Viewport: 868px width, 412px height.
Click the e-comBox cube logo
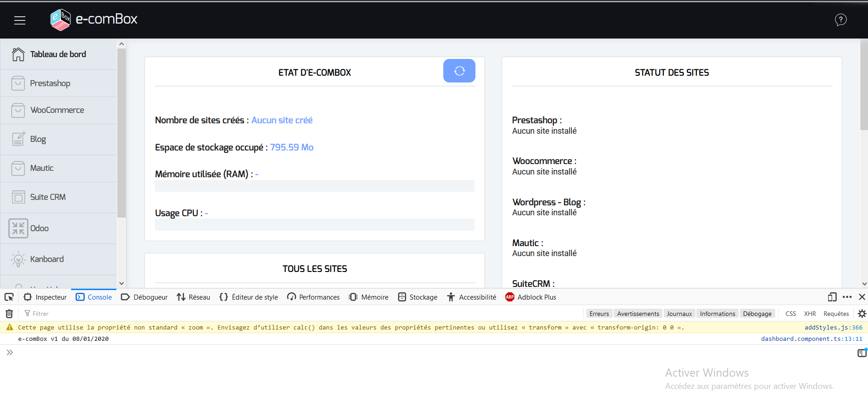(60, 19)
